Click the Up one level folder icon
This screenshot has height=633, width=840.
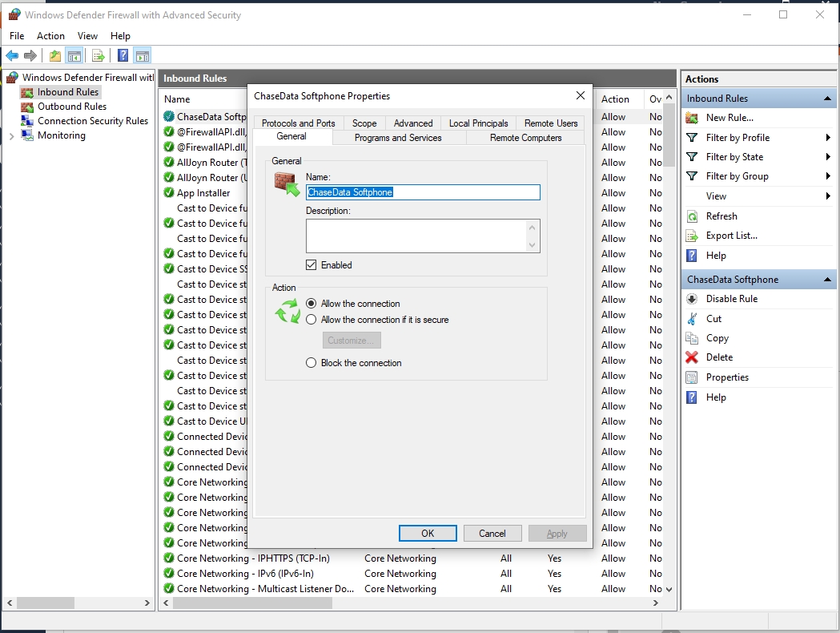54,55
